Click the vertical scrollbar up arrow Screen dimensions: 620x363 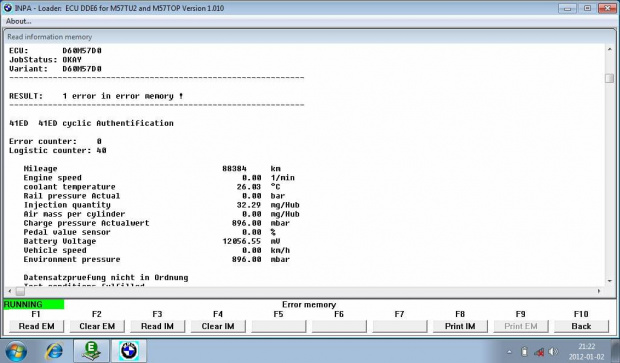609,49
